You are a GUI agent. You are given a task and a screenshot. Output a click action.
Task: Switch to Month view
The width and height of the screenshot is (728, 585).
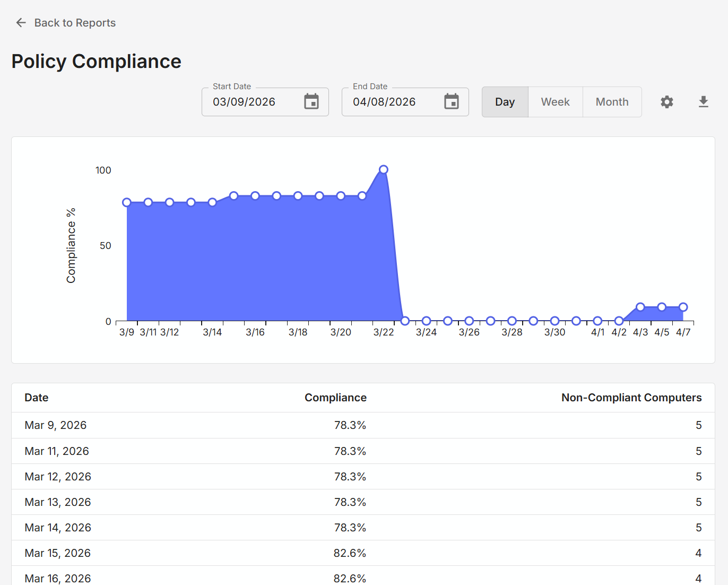coord(612,101)
